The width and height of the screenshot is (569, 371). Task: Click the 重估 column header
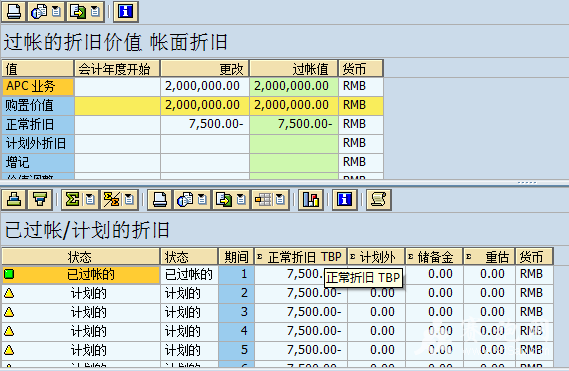click(x=489, y=257)
